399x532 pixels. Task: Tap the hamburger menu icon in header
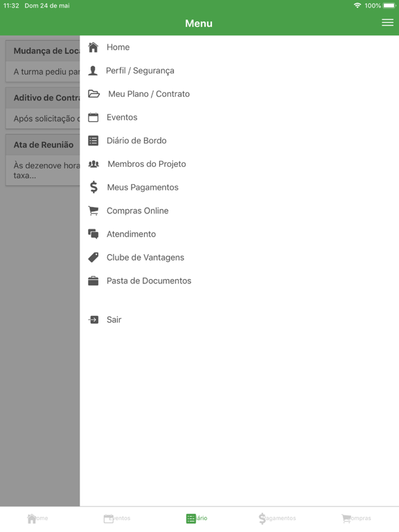pyautogui.click(x=387, y=22)
